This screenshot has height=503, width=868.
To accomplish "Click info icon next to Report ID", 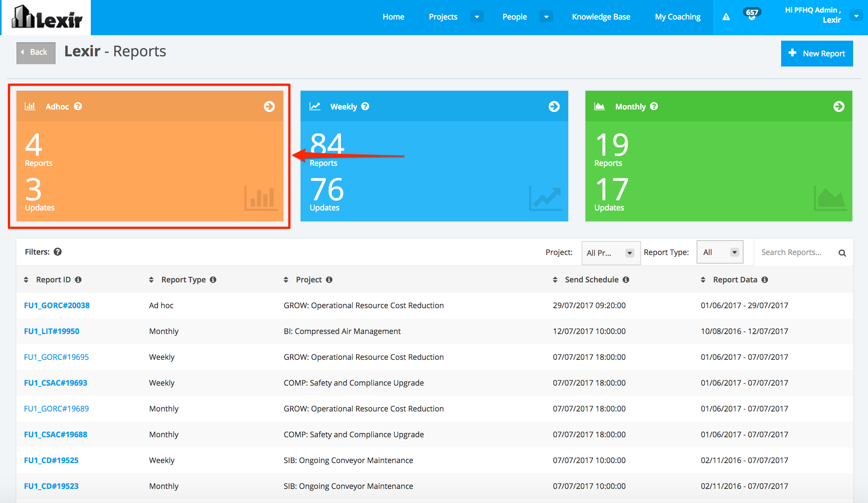I will 78,280.
